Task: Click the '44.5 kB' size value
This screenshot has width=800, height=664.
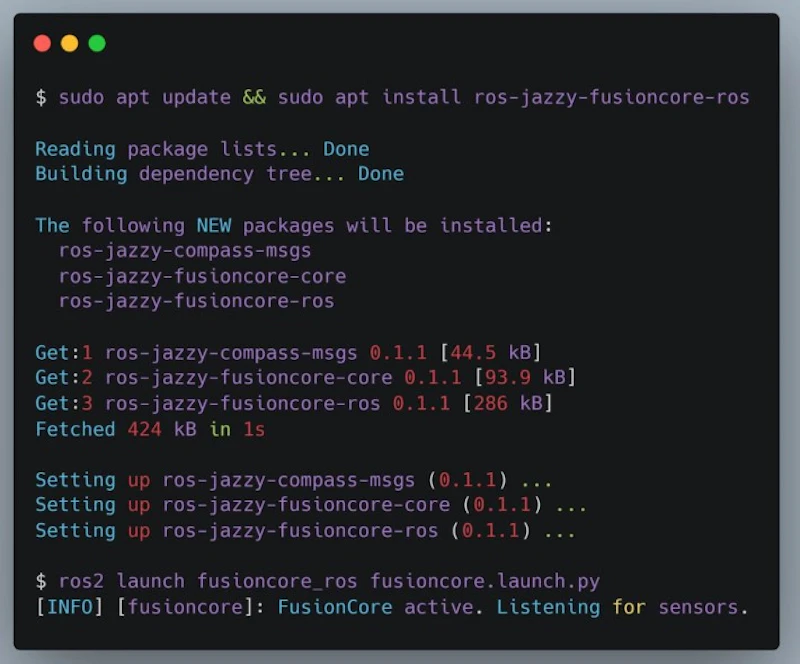Action: pyautogui.click(x=491, y=352)
